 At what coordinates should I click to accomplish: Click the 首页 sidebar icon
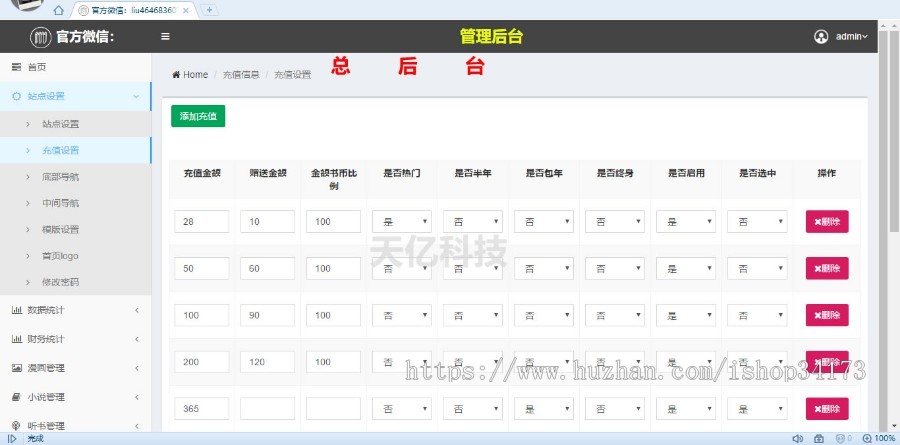tap(17, 67)
